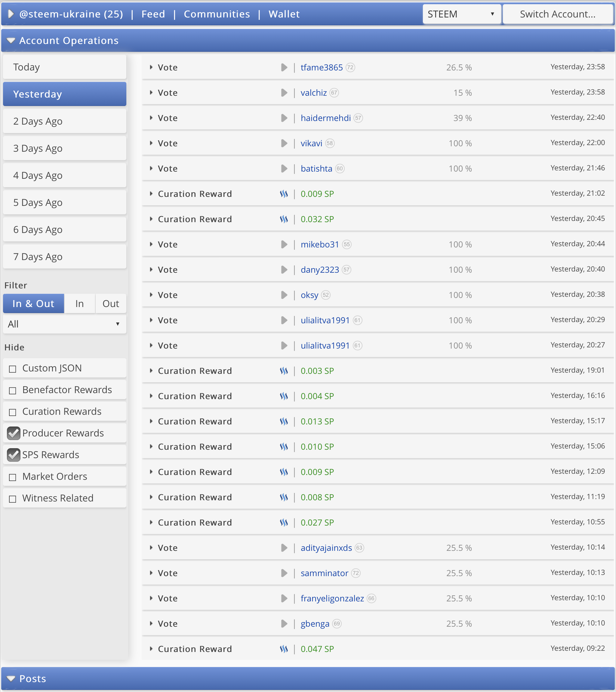The height and width of the screenshot is (692, 616).
Task: Click the Switch Account button
Action: (557, 14)
